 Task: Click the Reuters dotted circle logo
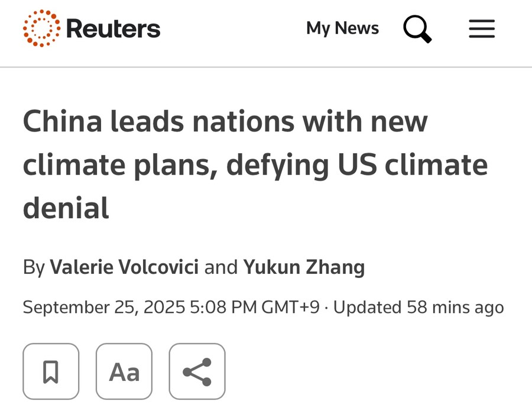pyautogui.click(x=41, y=28)
